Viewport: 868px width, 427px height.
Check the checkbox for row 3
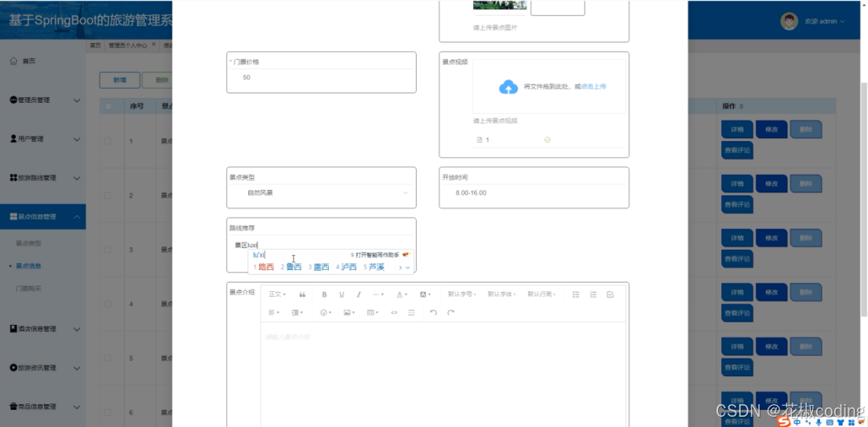108,250
